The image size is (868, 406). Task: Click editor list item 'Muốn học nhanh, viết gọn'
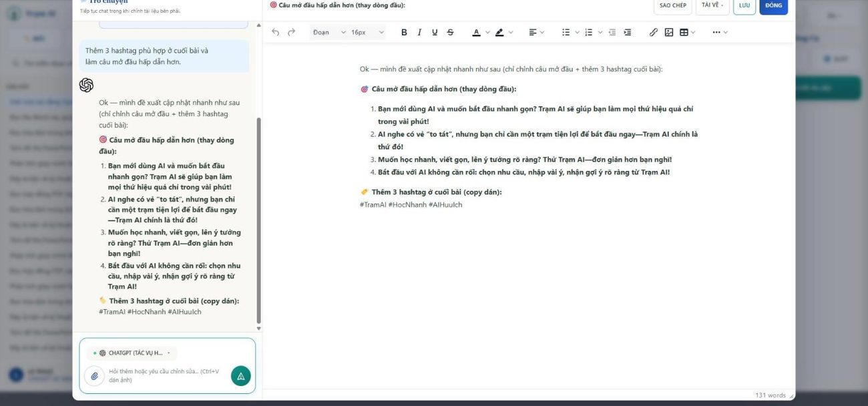coord(525,160)
